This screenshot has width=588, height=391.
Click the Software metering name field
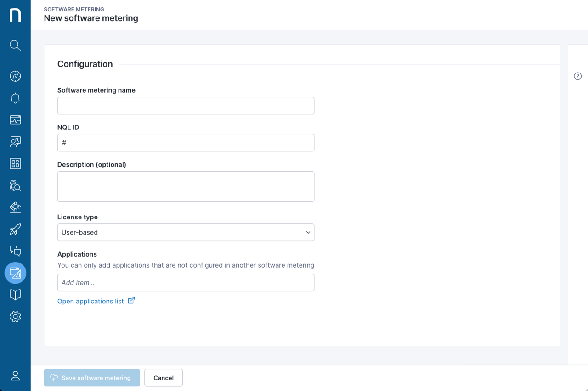(186, 106)
